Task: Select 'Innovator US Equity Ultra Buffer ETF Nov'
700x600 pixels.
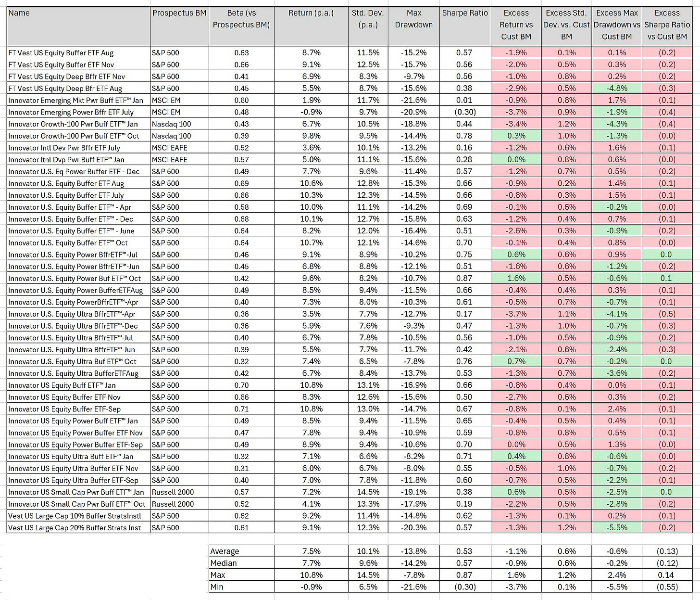Action: click(x=78, y=468)
